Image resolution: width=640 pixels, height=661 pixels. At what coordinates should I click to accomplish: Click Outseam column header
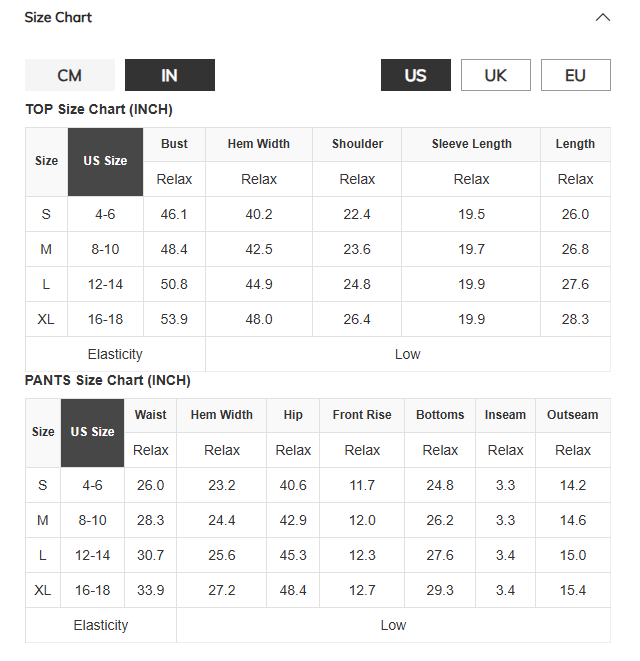573,415
